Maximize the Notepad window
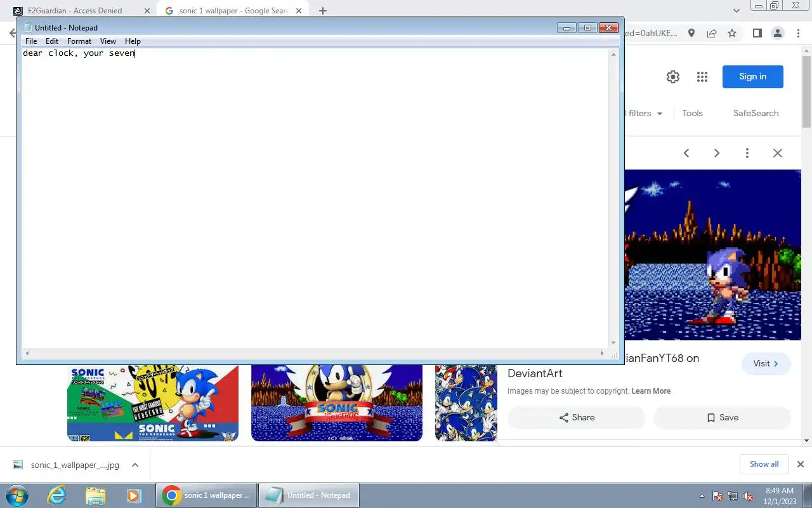This screenshot has height=508, width=812. click(x=587, y=27)
